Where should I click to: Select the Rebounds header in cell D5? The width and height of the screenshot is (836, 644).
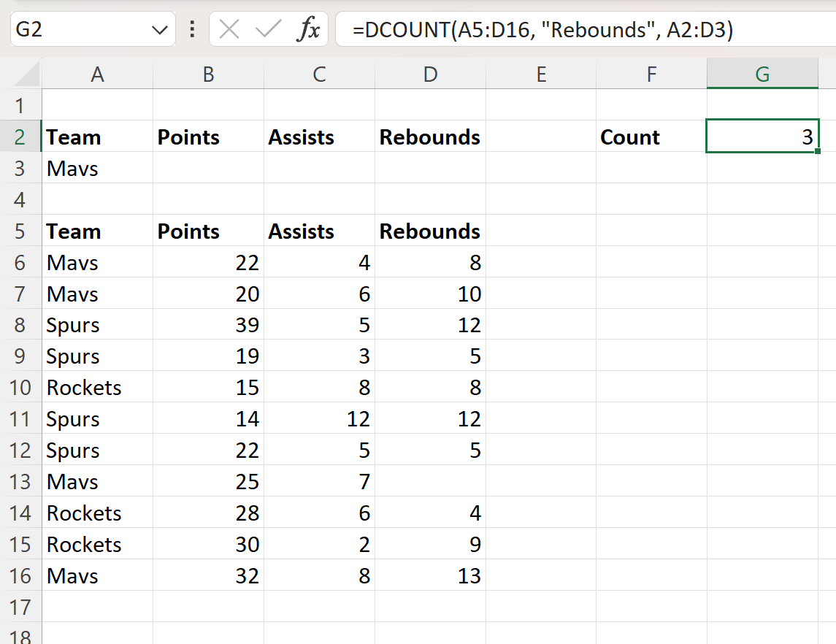pos(429,231)
